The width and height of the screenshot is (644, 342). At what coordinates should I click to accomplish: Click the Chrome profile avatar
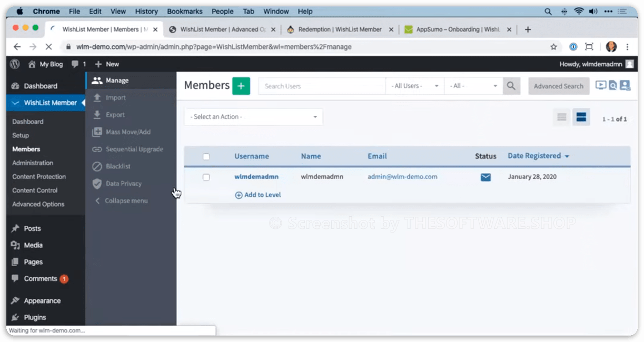611,47
